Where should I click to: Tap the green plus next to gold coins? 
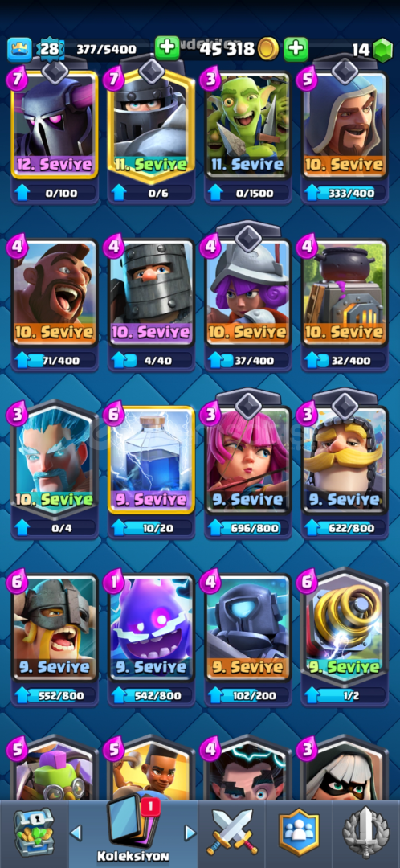tap(296, 49)
